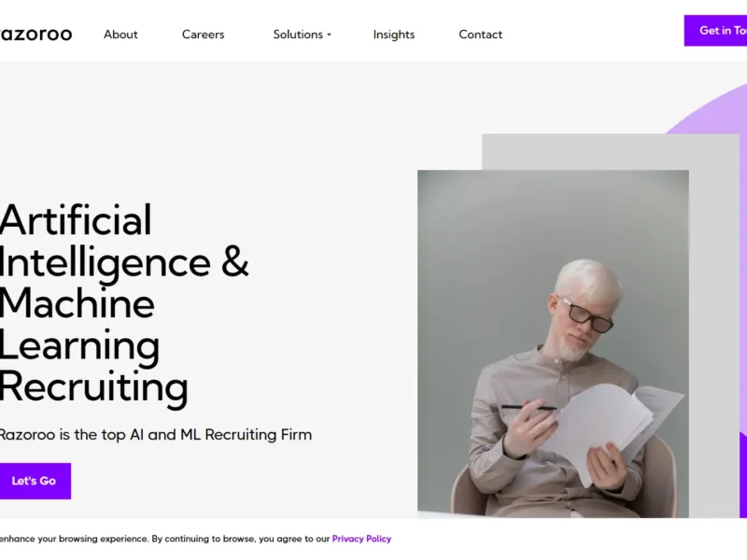This screenshot has height=560, width=747.
Task: Follow the Privacy Policy link
Action: pyautogui.click(x=361, y=539)
